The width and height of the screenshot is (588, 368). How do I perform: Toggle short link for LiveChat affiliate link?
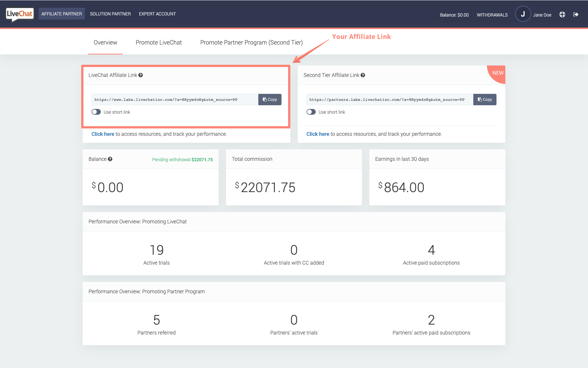pos(96,112)
